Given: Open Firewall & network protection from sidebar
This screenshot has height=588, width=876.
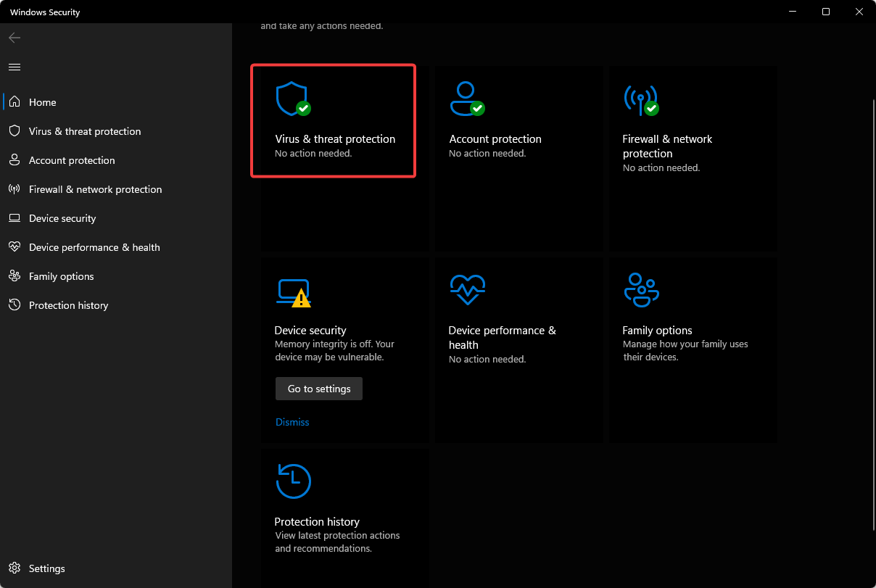Looking at the screenshot, I should pos(116,189).
